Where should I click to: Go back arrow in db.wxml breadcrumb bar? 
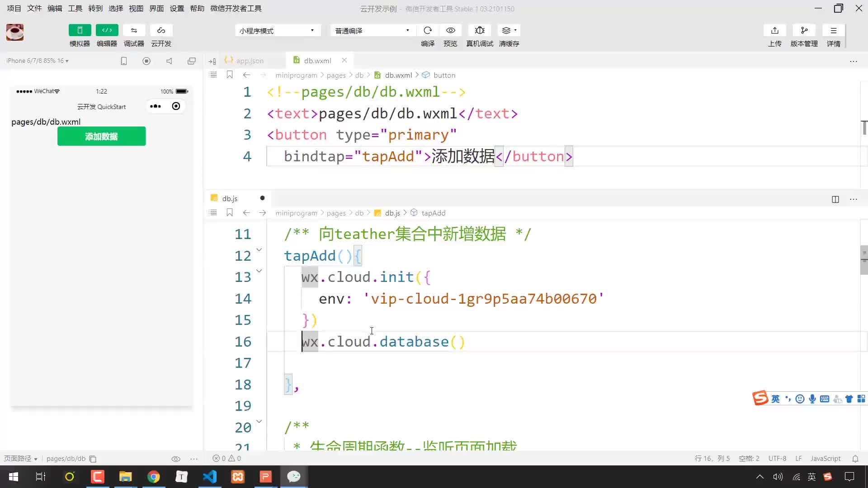point(246,75)
